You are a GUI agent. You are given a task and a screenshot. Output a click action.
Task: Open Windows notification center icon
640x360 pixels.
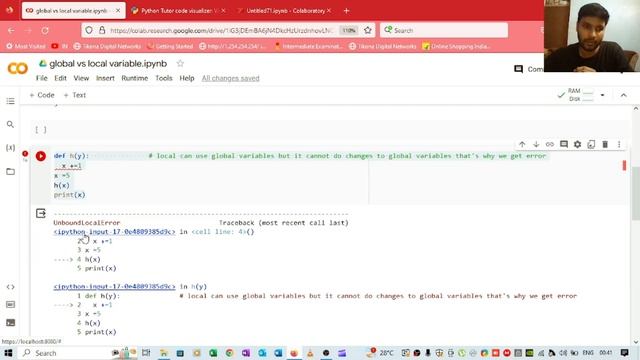pyautogui.click(x=624, y=353)
